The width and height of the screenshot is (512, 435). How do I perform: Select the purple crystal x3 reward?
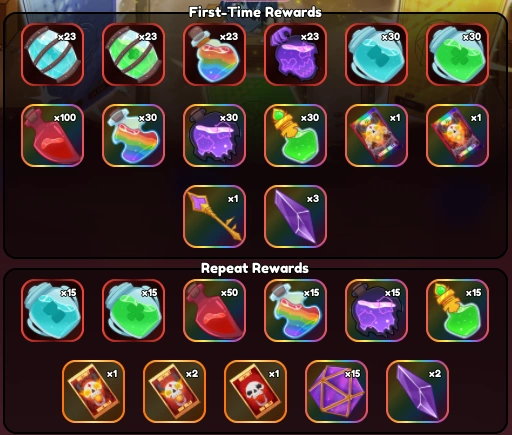point(295,217)
